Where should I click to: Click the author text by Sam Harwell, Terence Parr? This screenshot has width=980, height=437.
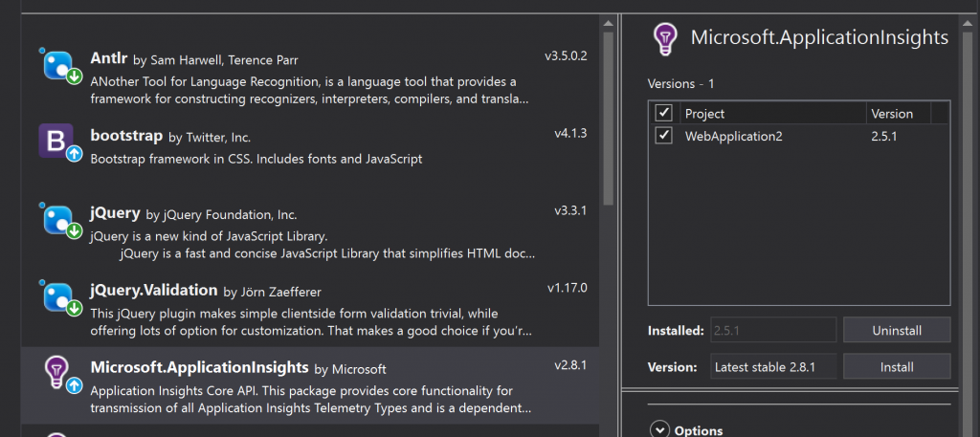coord(215,60)
